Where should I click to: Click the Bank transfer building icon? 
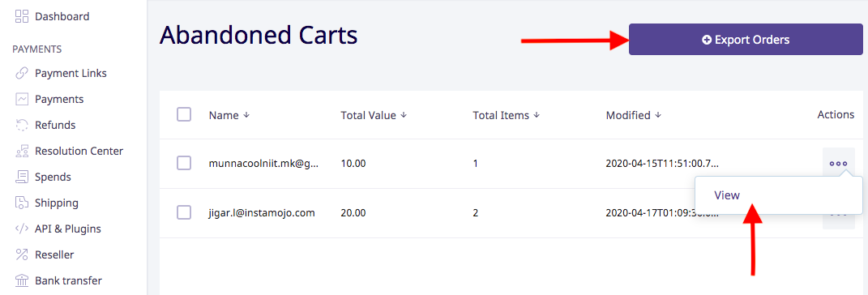(x=22, y=280)
